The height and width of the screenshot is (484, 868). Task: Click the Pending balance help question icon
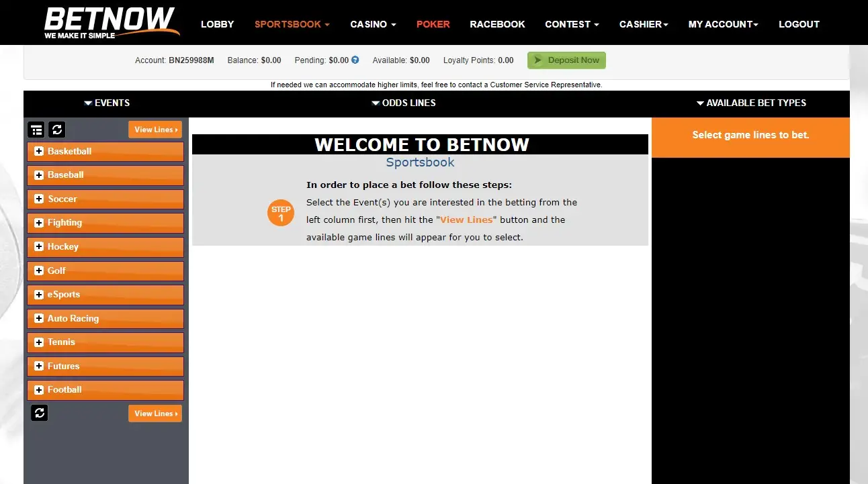click(x=355, y=60)
